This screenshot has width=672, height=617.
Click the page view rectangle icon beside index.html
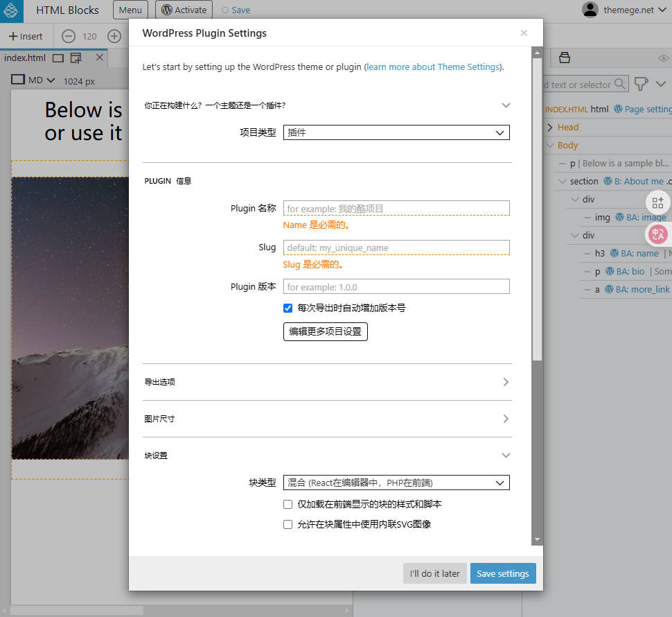tap(58, 58)
